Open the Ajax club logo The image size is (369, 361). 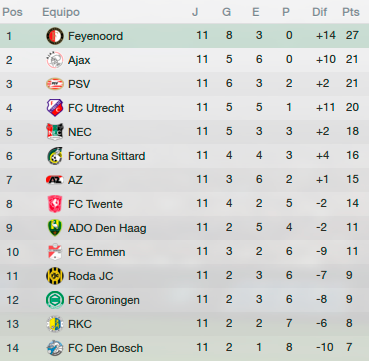(x=55, y=60)
